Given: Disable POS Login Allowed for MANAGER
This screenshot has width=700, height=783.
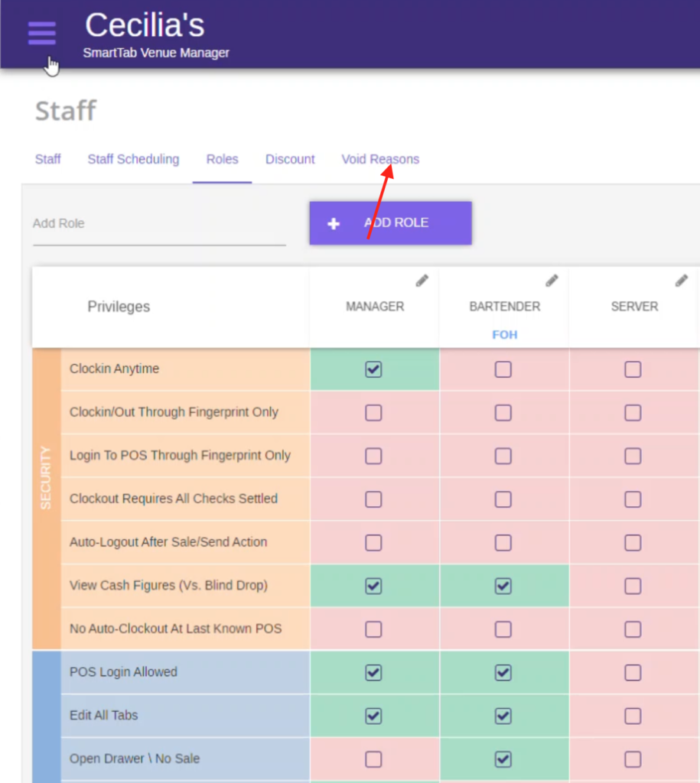Looking at the screenshot, I should [x=373, y=673].
